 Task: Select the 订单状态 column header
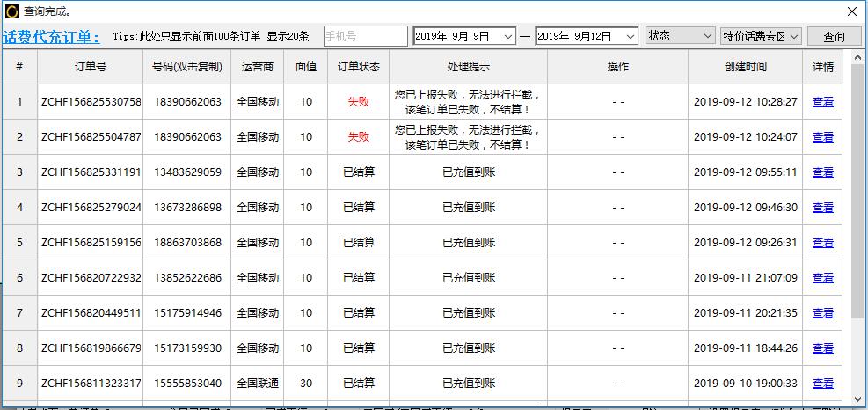coord(359,67)
